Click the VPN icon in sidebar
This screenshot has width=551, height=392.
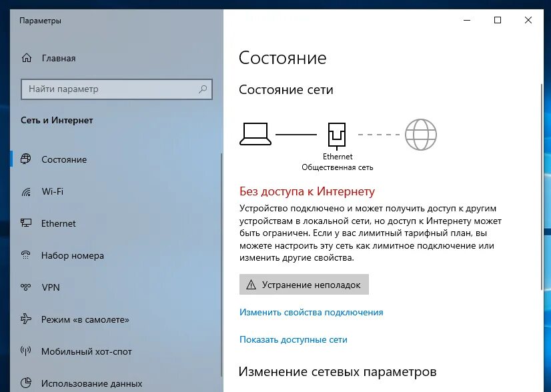click(25, 287)
